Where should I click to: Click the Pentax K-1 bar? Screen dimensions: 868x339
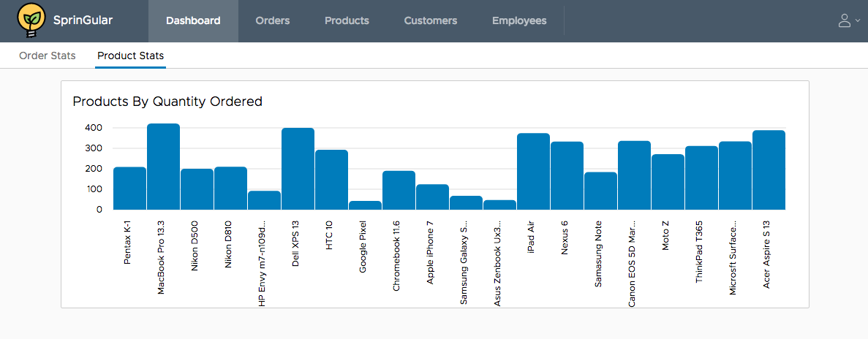point(129,188)
